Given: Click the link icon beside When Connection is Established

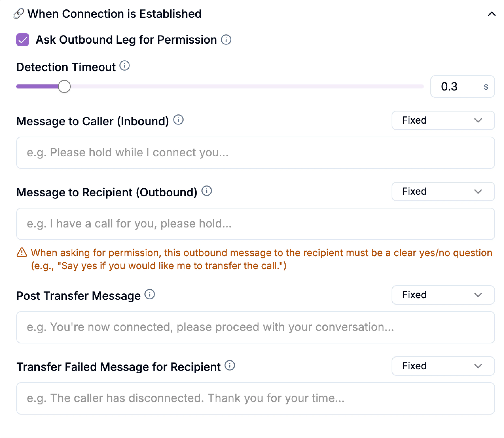Looking at the screenshot, I should (x=19, y=14).
